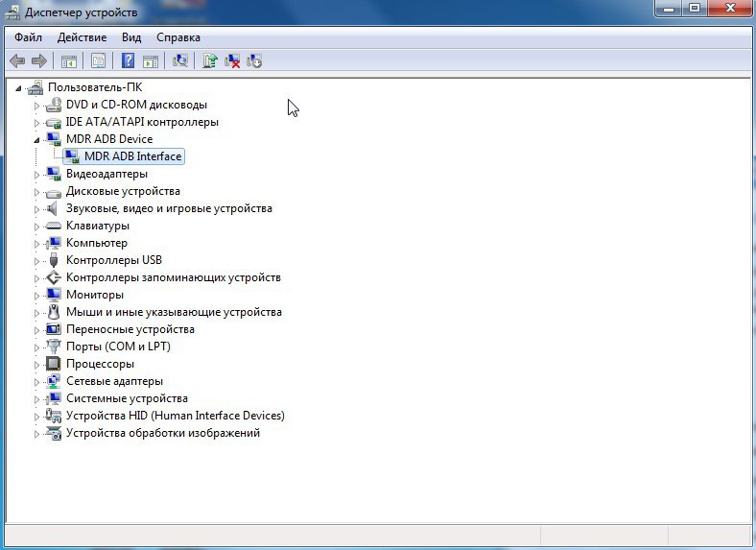Viewport: 756px width, 550px height.
Task: Expand the Видеоадаптеры branch
Action: coord(36,175)
